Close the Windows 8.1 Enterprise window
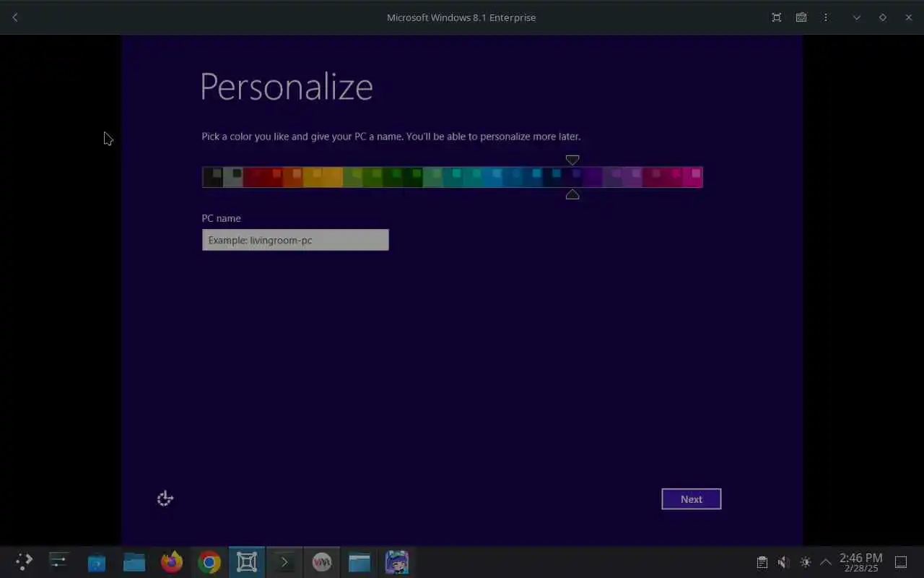This screenshot has width=924, height=578. pos(908,17)
